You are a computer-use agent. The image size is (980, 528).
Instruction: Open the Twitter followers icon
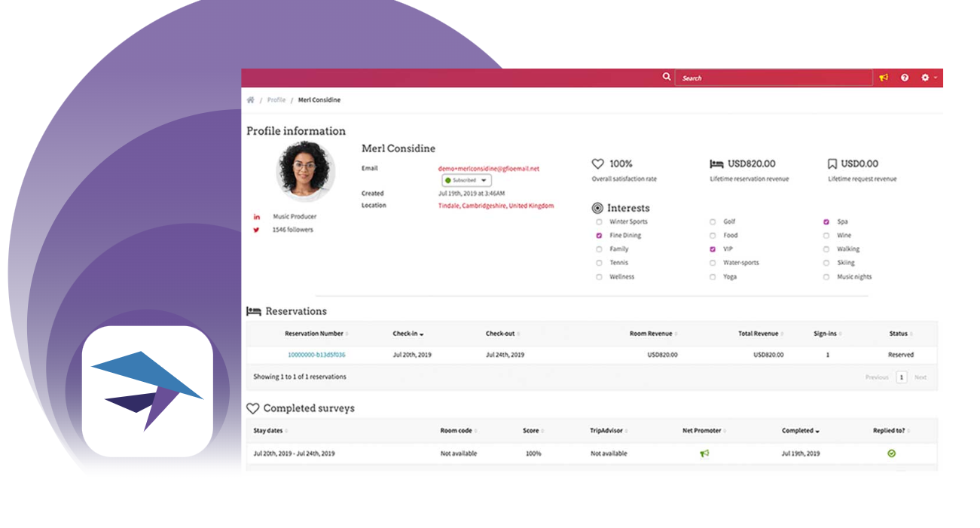[256, 230]
